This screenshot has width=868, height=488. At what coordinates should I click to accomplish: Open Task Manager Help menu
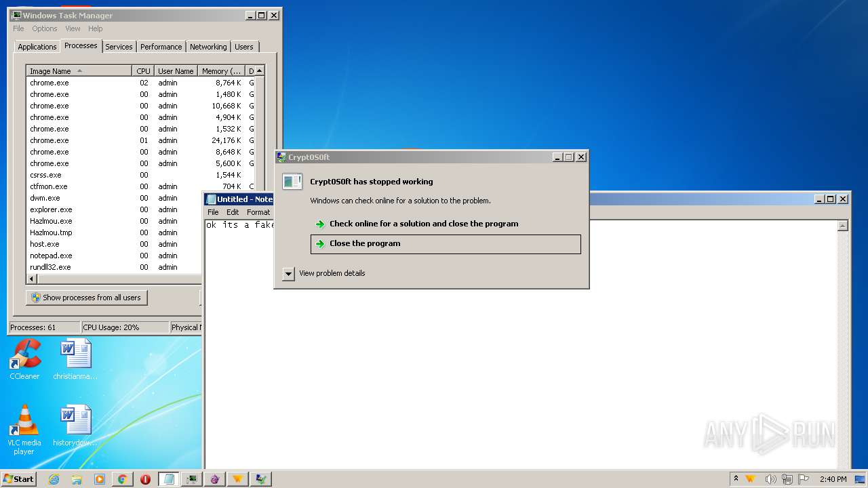tap(96, 28)
